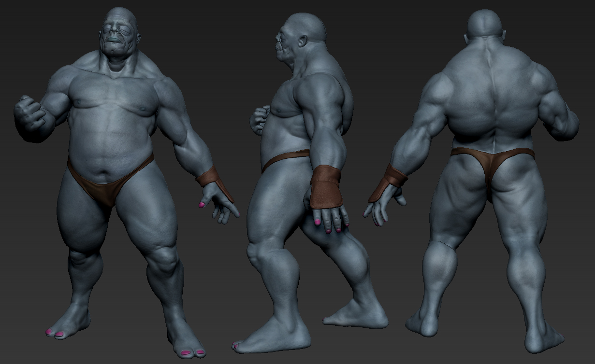Select the side-view figure's head
This screenshot has height=364, width=595.
(300, 38)
